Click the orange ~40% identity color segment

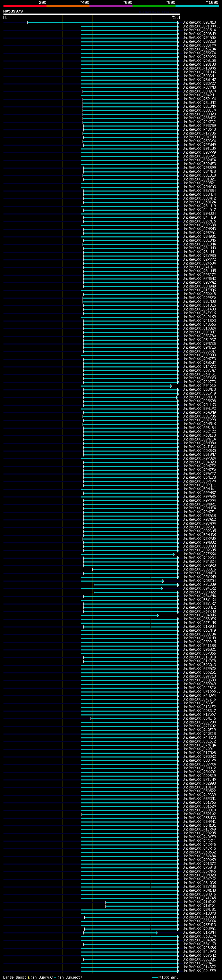[x=68, y=6]
